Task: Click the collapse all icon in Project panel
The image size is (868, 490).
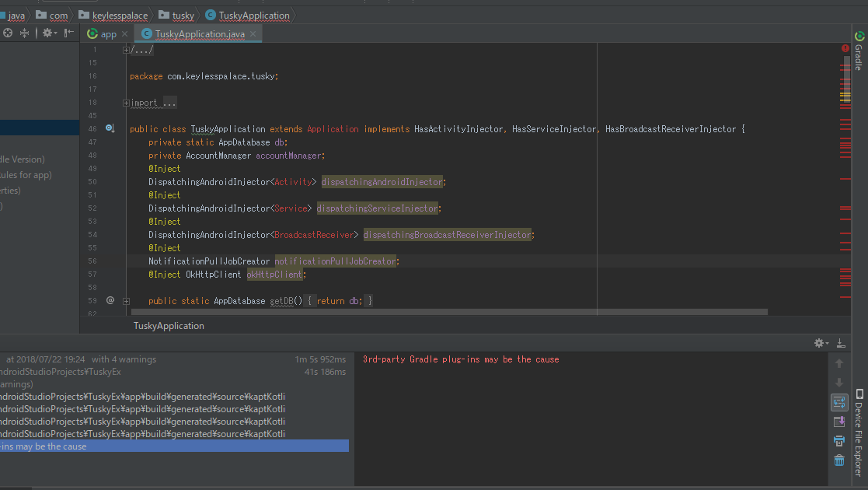Action: (x=25, y=33)
